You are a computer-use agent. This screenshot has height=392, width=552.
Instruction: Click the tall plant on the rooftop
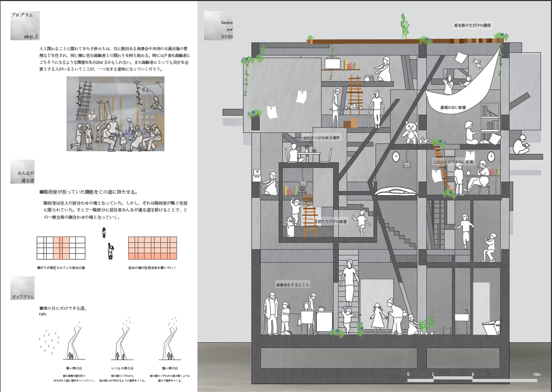click(x=404, y=26)
